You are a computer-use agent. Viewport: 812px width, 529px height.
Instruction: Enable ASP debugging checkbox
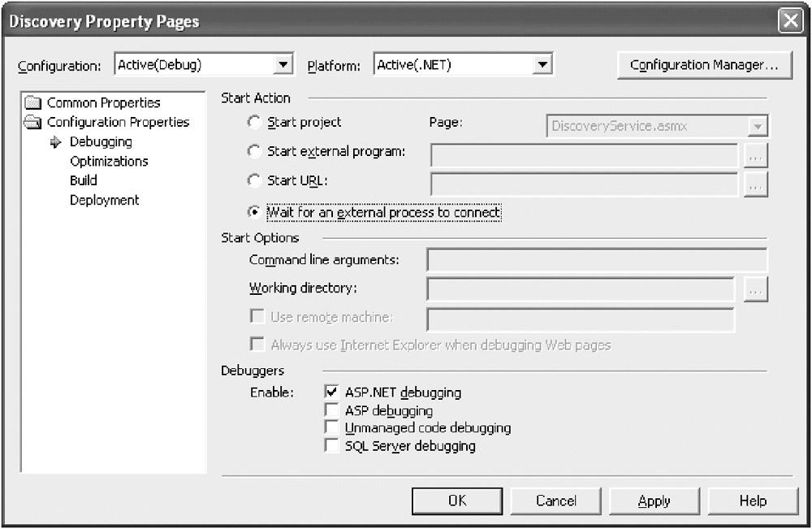tap(331, 410)
